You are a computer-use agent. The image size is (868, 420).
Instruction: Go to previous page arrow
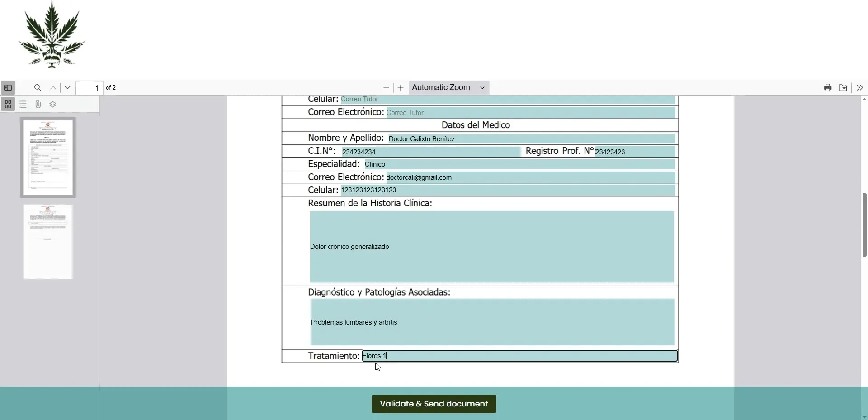click(53, 88)
